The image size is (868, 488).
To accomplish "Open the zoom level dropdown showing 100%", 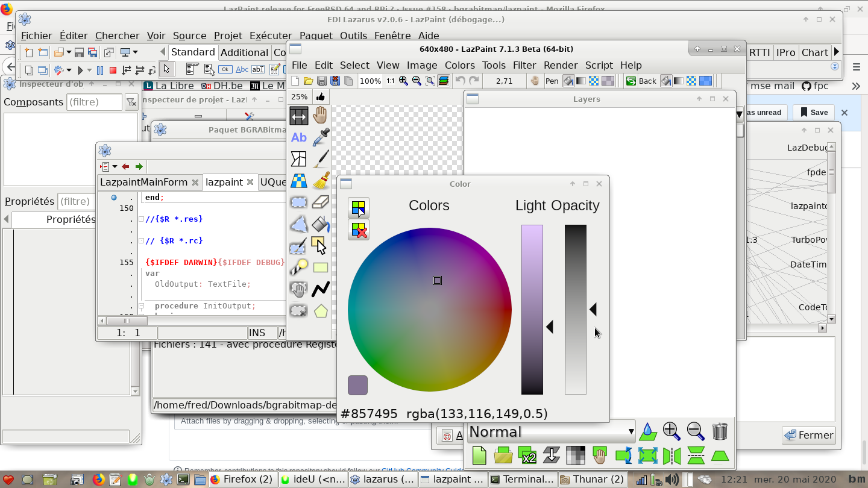I will coord(370,80).
